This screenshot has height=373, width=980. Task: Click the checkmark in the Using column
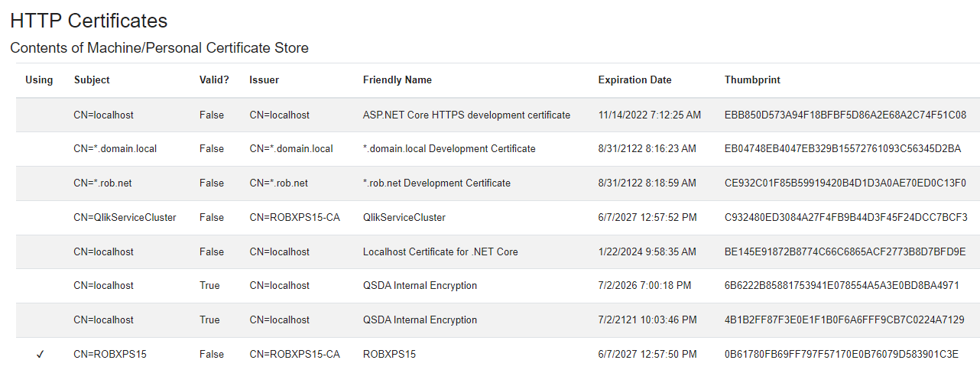click(40, 355)
